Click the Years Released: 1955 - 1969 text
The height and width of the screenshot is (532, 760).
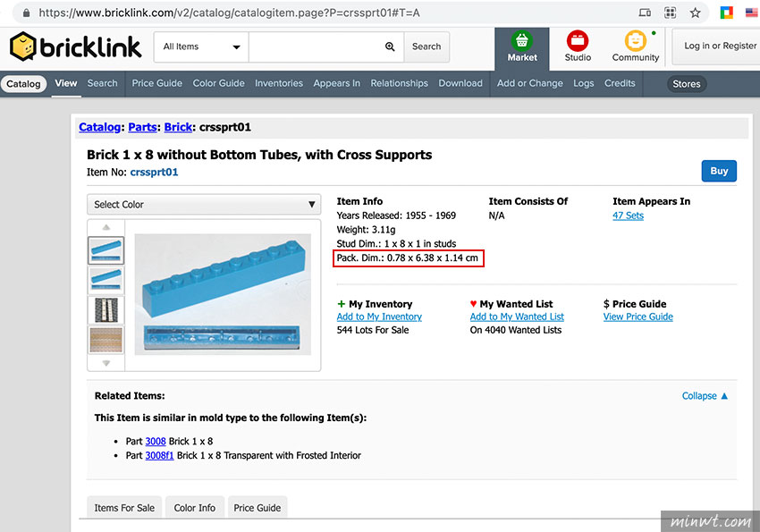pos(396,215)
